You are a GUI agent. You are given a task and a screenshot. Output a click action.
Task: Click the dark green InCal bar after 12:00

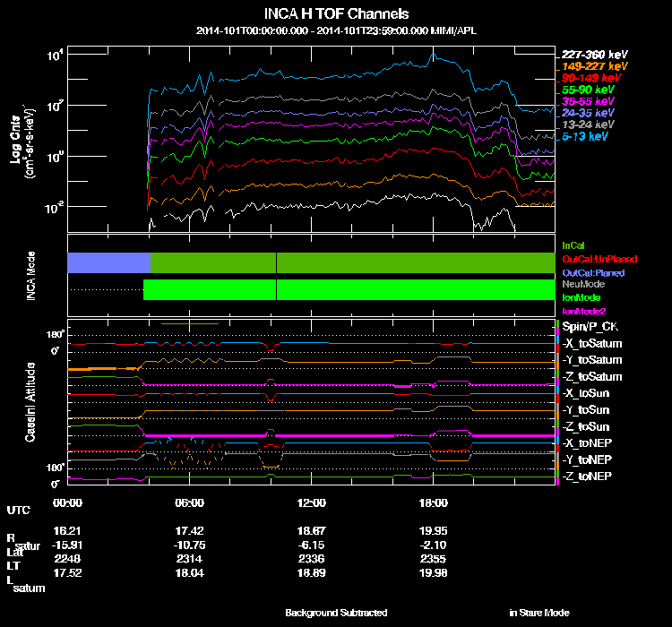pos(416,262)
